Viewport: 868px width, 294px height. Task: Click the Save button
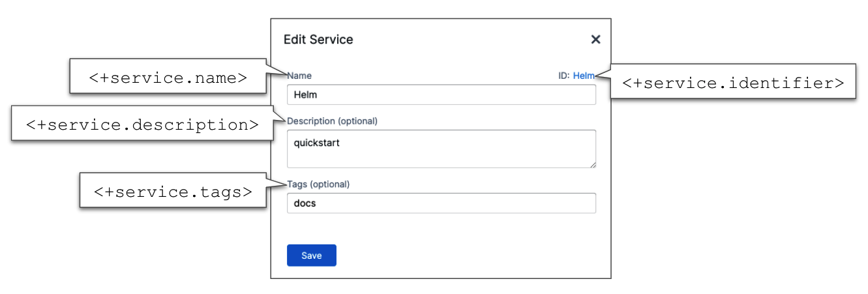[311, 256]
